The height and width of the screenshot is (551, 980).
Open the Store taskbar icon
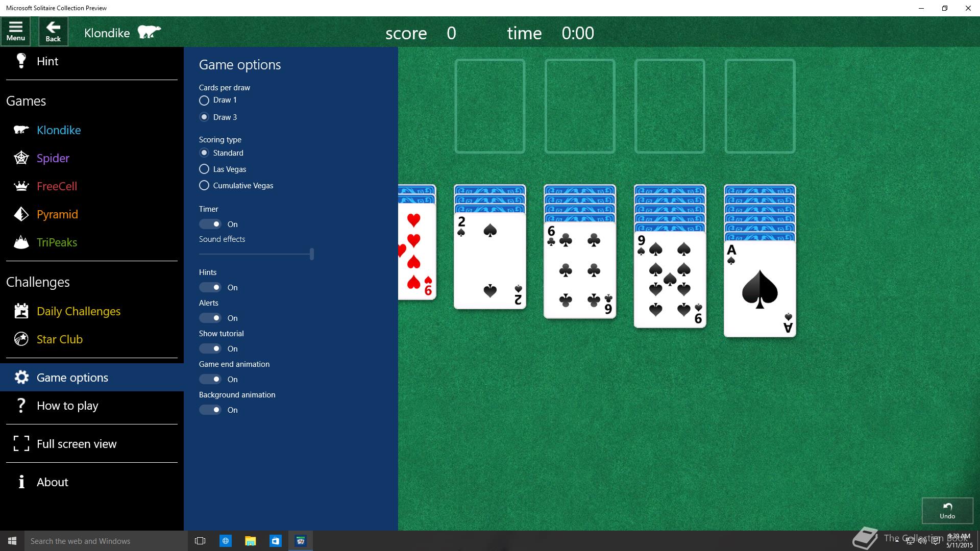tap(275, 541)
